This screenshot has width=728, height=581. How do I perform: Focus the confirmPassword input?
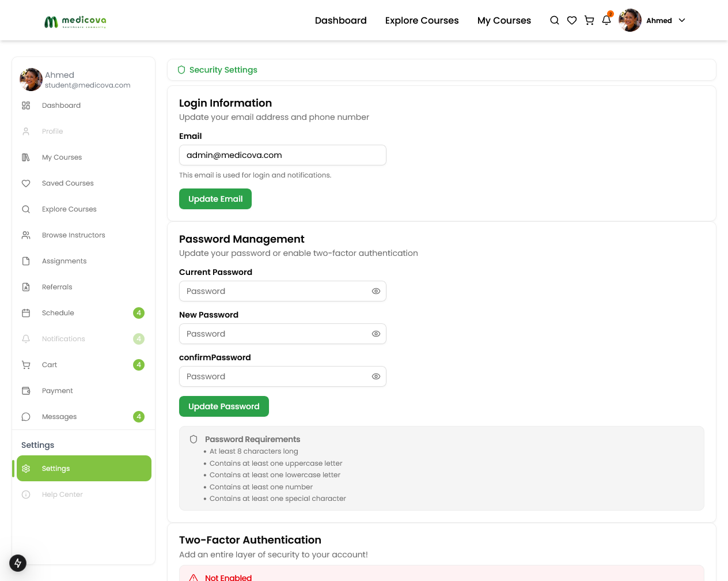pos(283,376)
